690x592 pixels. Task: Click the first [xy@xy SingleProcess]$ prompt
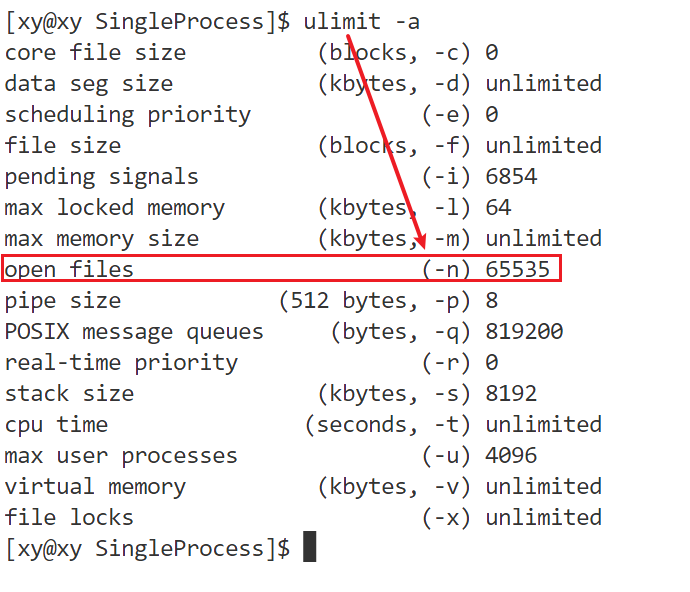147,21
